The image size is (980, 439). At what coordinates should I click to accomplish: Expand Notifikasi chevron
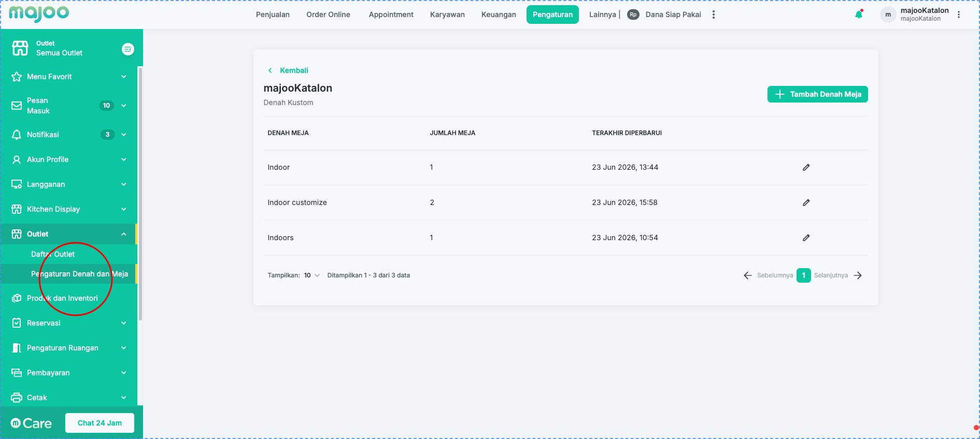[124, 135]
